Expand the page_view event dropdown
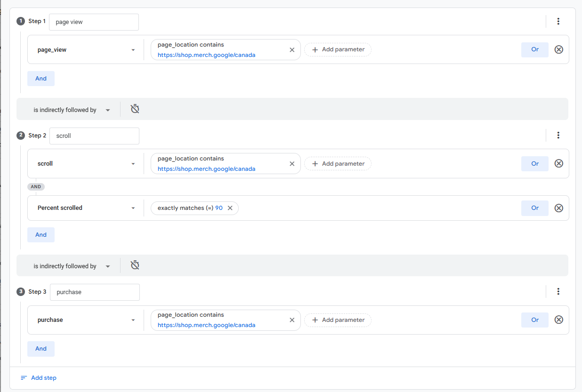The image size is (582, 392). point(133,50)
